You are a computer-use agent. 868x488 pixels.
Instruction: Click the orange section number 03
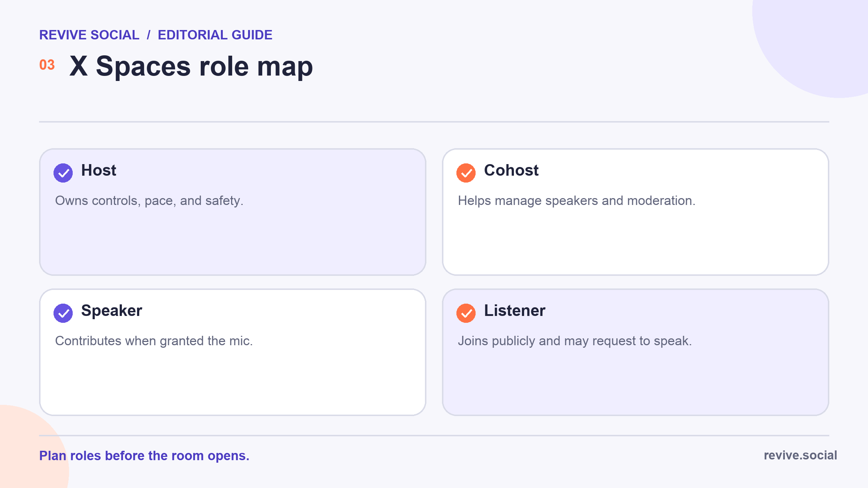click(47, 65)
